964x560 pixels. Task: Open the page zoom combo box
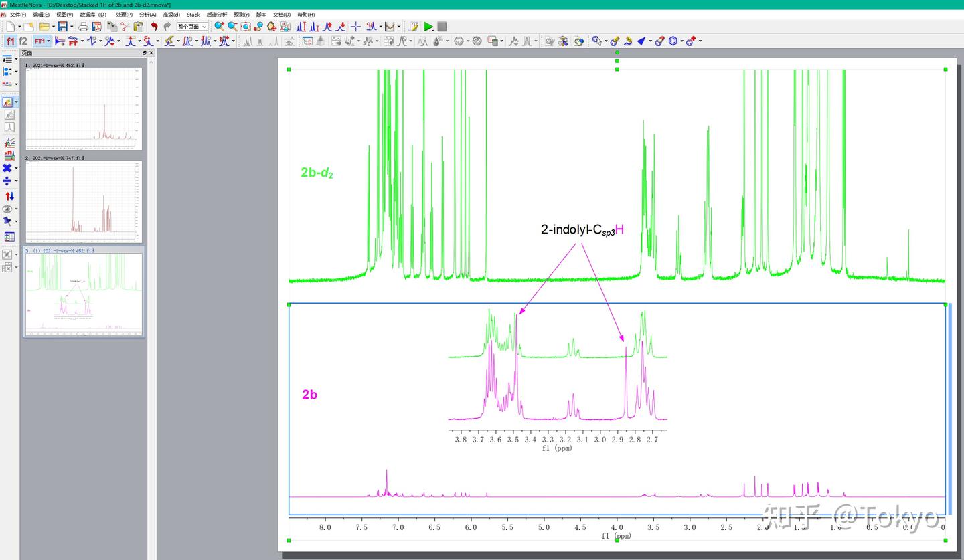pyautogui.click(x=192, y=27)
